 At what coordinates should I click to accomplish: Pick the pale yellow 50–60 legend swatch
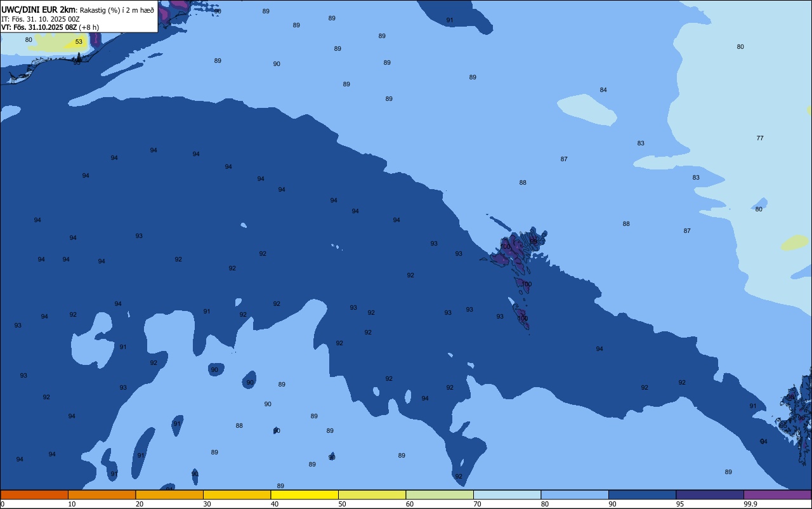tap(372, 494)
